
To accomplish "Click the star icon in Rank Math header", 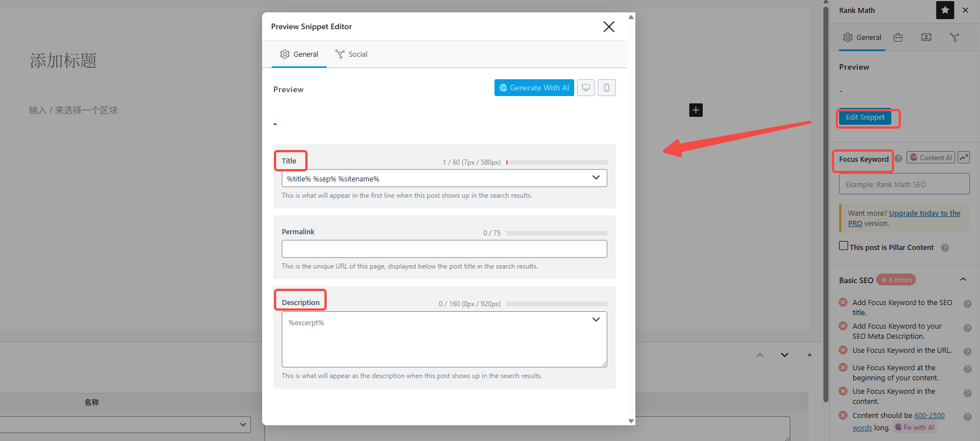I will [x=945, y=10].
